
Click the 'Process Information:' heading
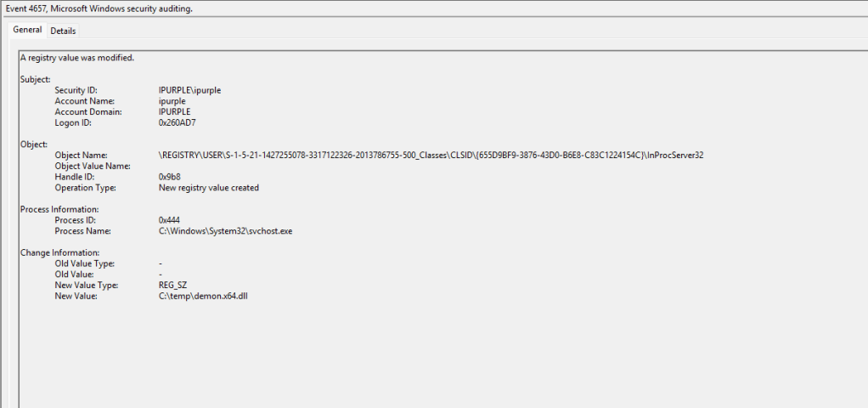(x=59, y=209)
